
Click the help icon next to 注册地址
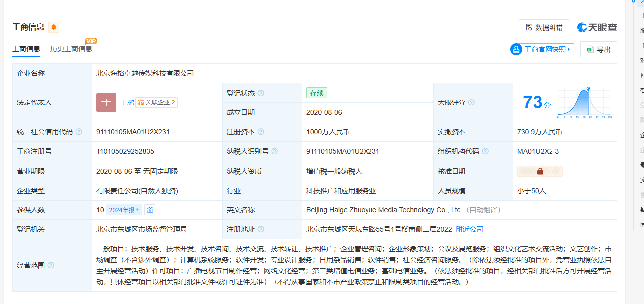coord(261,229)
